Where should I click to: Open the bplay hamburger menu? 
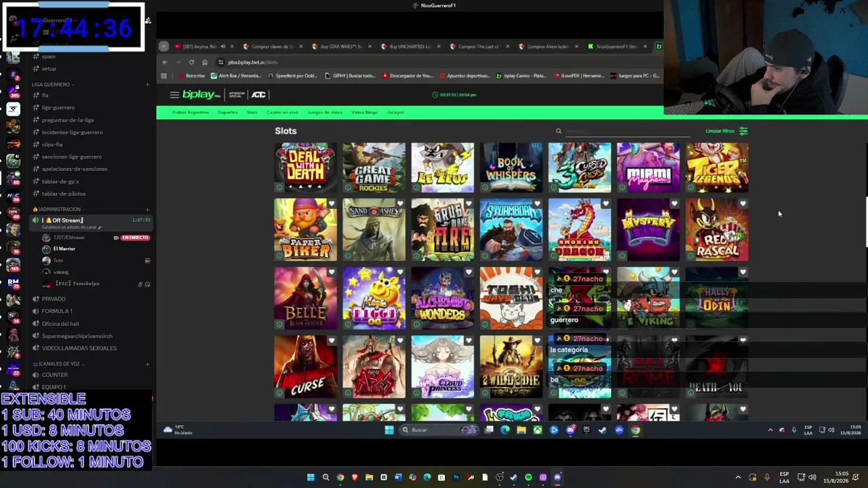click(x=174, y=95)
